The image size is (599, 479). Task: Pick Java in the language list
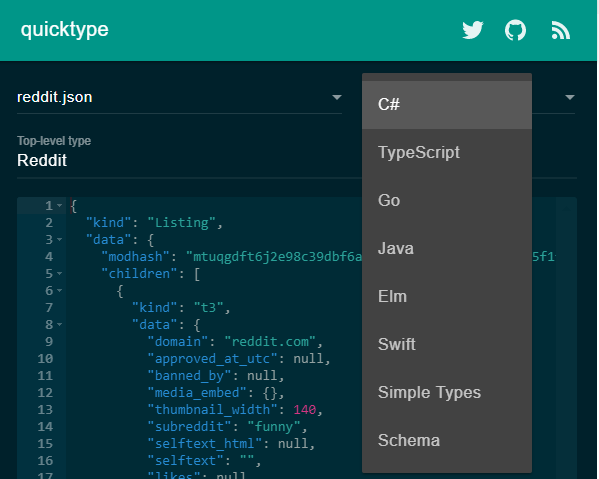click(447, 249)
